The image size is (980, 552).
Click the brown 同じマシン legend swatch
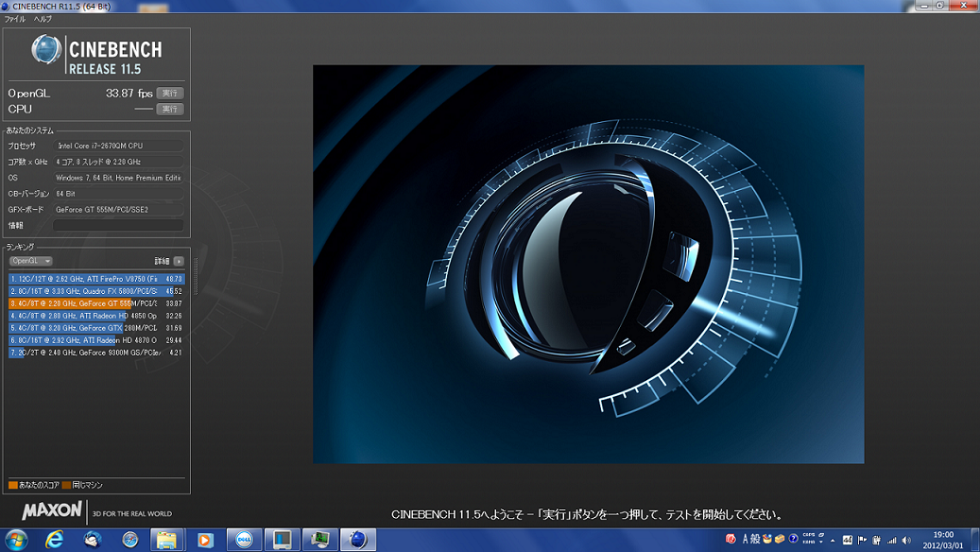tap(66, 485)
